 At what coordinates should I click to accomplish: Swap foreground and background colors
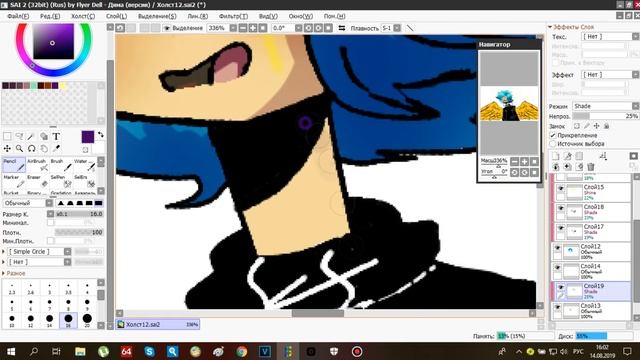click(100, 134)
